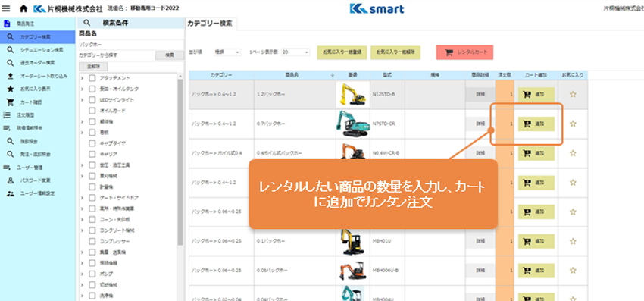Open the 並び順 sort dropdown
Image resolution: width=644 pixels, height=301 pixels.
click(227, 52)
